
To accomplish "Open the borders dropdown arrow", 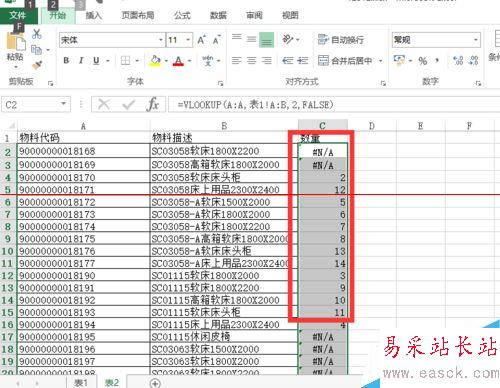I will [137, 61].
